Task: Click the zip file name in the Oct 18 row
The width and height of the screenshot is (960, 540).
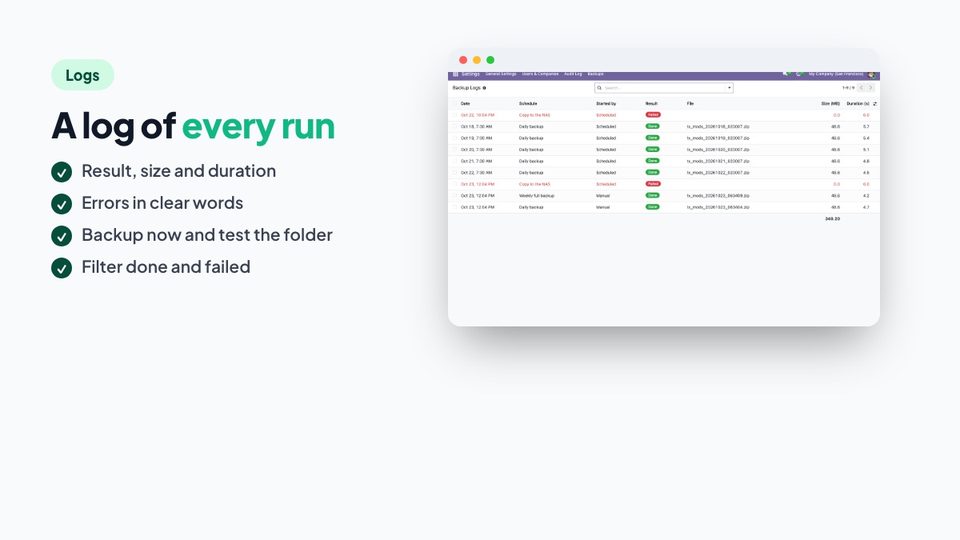Action: pos(718,127)
